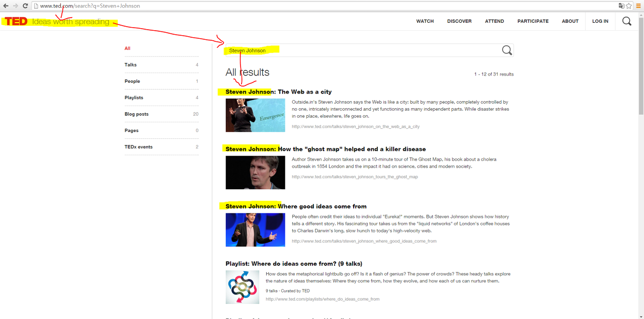
Task: Click the browser back arrow
Action: pos(6,6)
